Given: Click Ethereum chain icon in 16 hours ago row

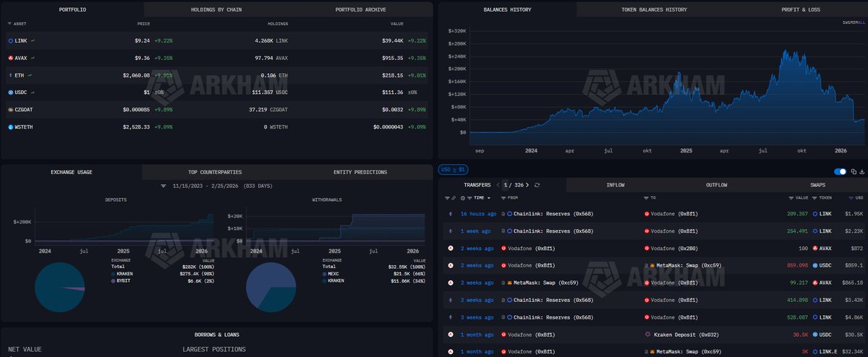Looking at the screenshot, I should [450, 214].
